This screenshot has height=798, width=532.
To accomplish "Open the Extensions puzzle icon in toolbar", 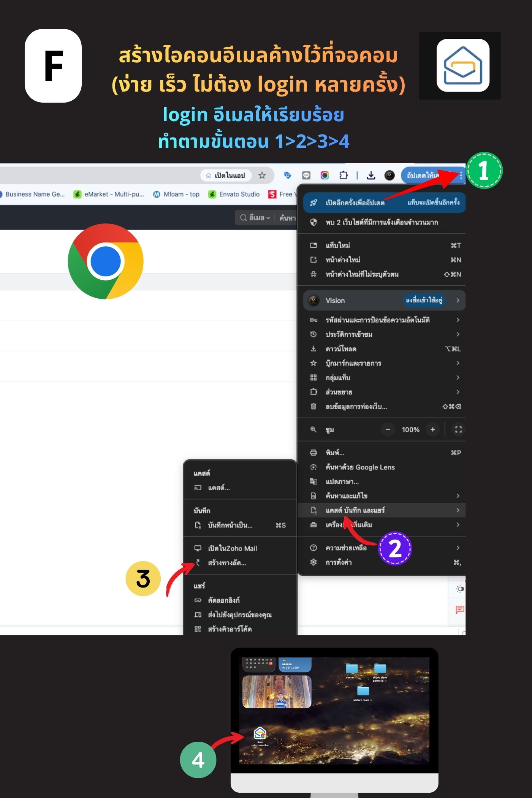I will click(x=344, y=175).
